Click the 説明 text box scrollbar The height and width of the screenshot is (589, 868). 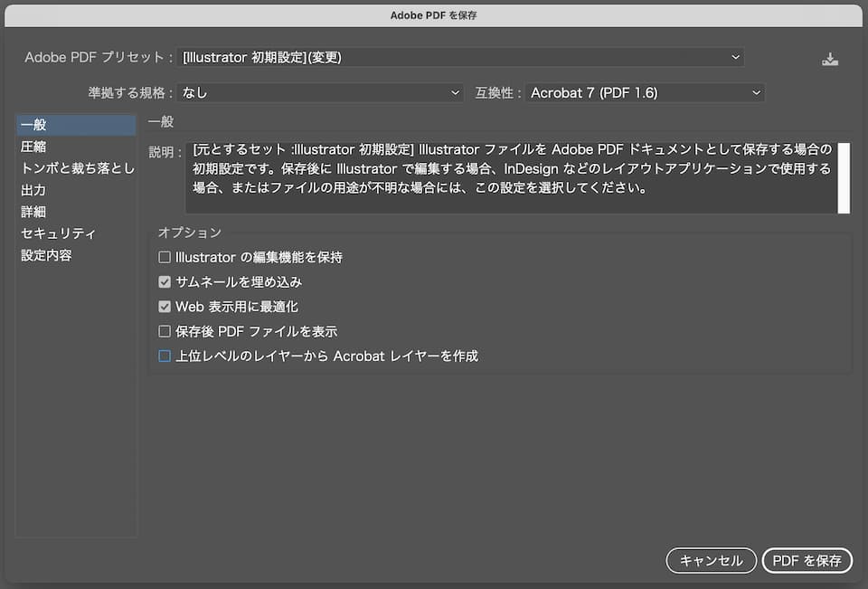(x=844, y=177)
